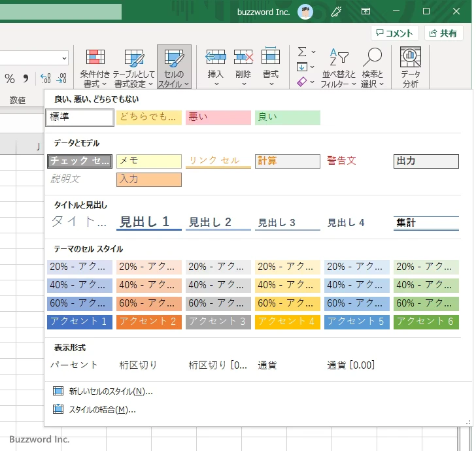Expand the AutoSum dropdown arrow
The height and width of the screenshot is (451, 476).
click(x=313, y=52)
